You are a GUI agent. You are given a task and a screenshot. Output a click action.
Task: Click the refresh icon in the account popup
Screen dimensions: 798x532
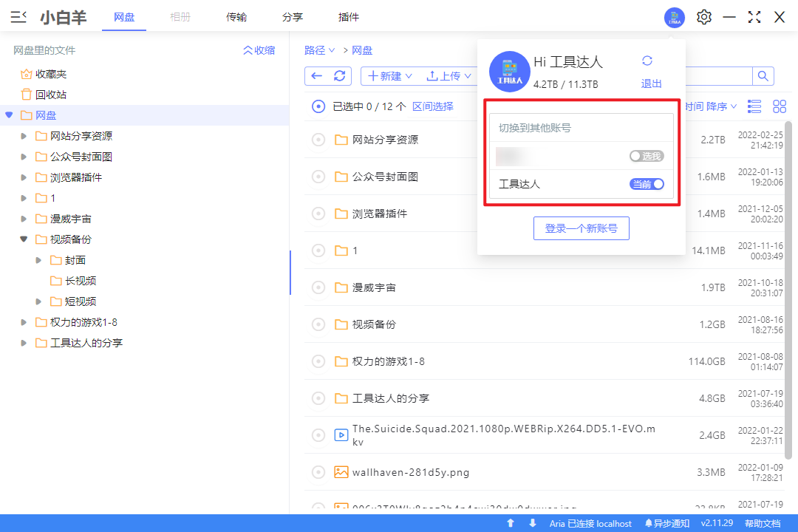(x=647, y=61)
